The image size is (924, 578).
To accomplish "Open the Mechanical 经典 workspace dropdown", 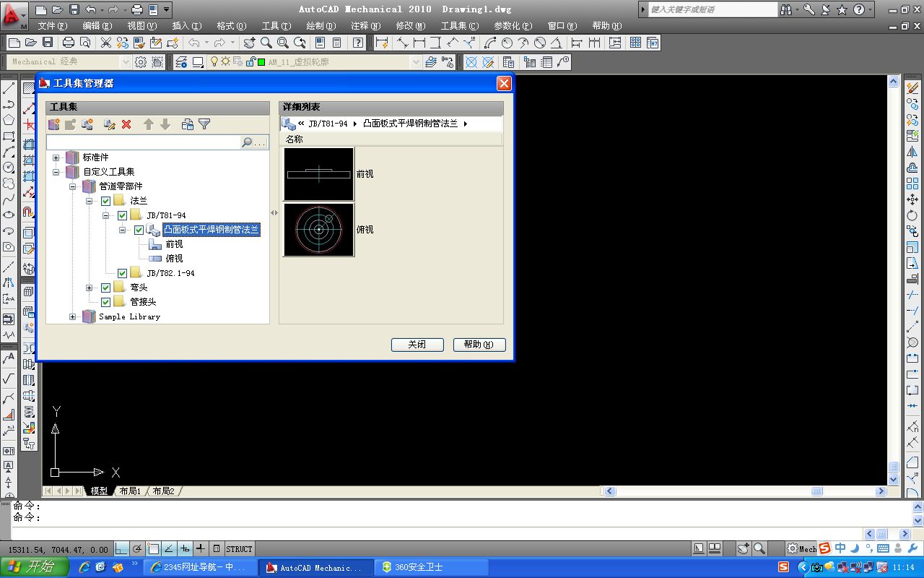I will click(125, 62).
